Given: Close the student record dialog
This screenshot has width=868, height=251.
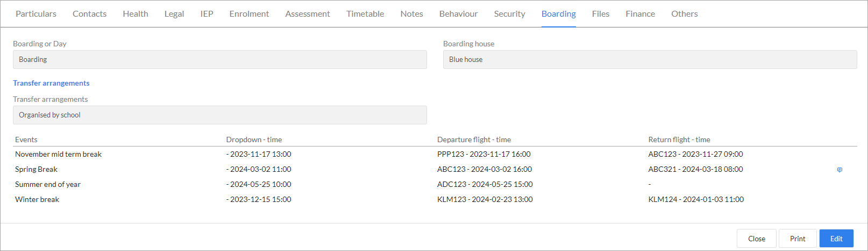Looking at the screenshot, I should tap(756, 239).
